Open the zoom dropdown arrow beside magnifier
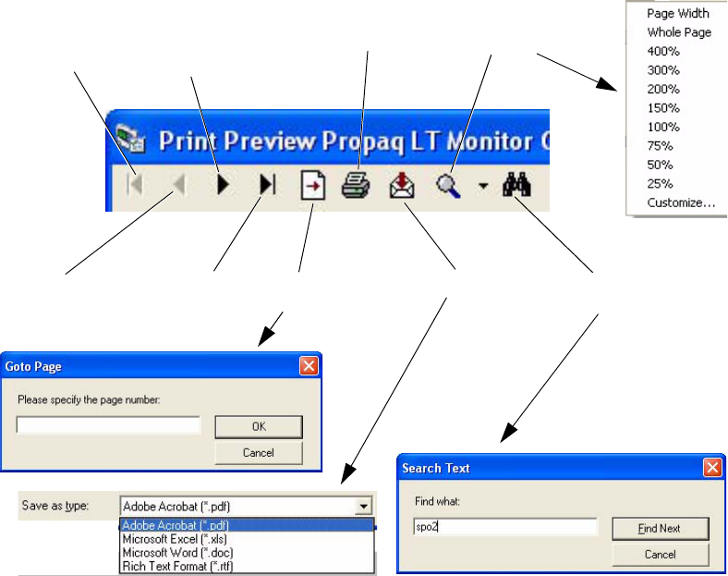 point(483,186)
